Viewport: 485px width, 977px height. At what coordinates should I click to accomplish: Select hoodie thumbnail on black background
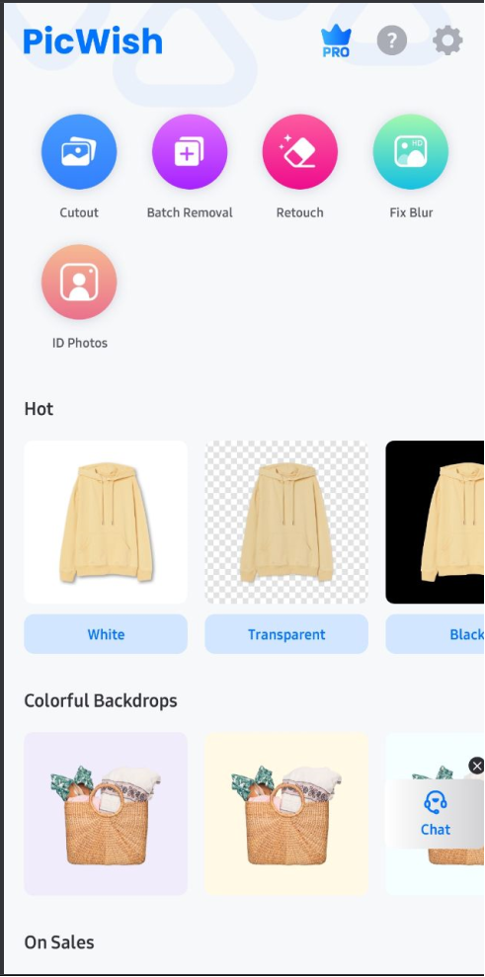(x=435, y=522)
